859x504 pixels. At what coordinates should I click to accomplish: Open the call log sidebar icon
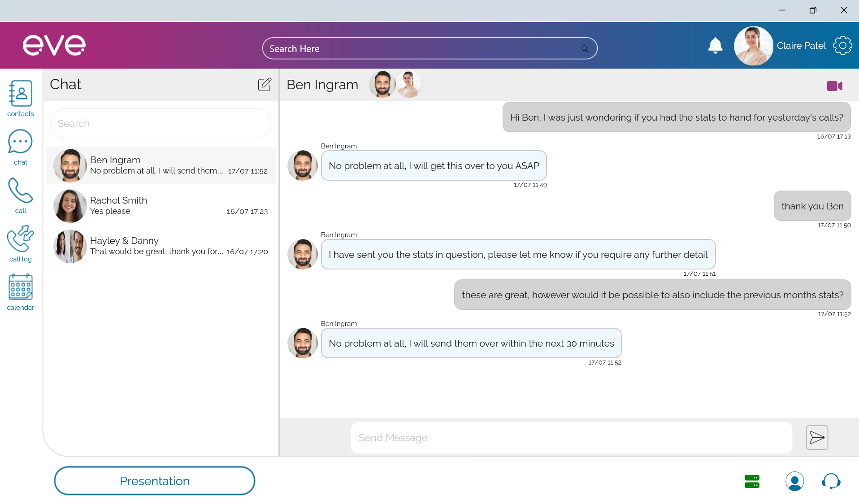[x=20, y=243]
